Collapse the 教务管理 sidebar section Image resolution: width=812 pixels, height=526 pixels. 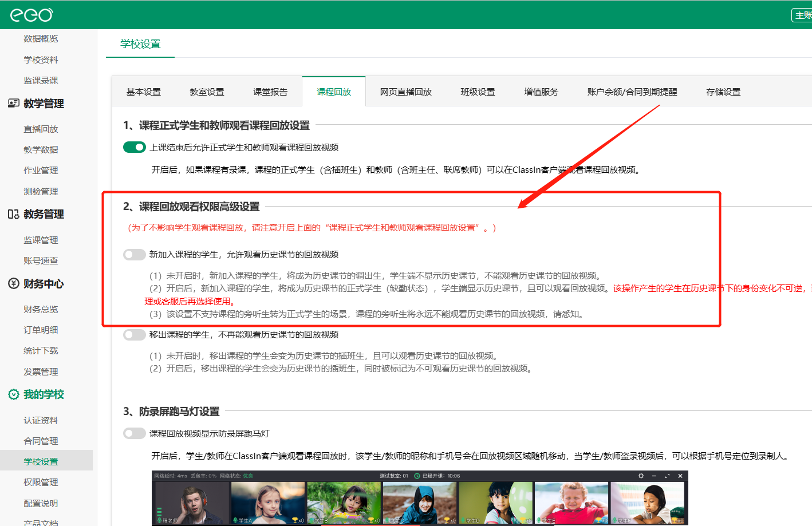pyautogui.click(x=44, y=214)
